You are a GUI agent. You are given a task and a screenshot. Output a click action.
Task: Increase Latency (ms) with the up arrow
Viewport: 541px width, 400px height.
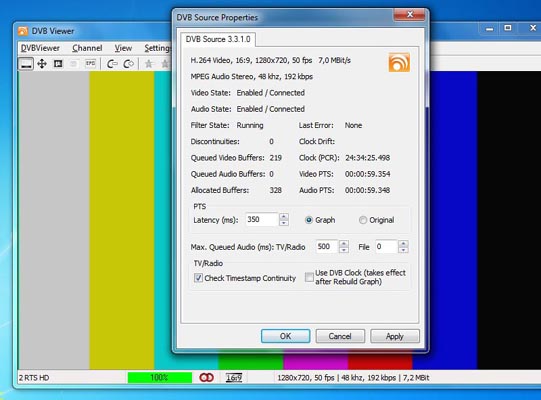tap(284, 216)
